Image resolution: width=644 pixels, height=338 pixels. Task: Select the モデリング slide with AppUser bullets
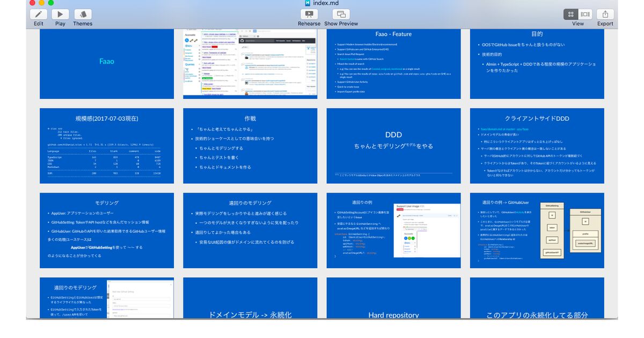107,231
